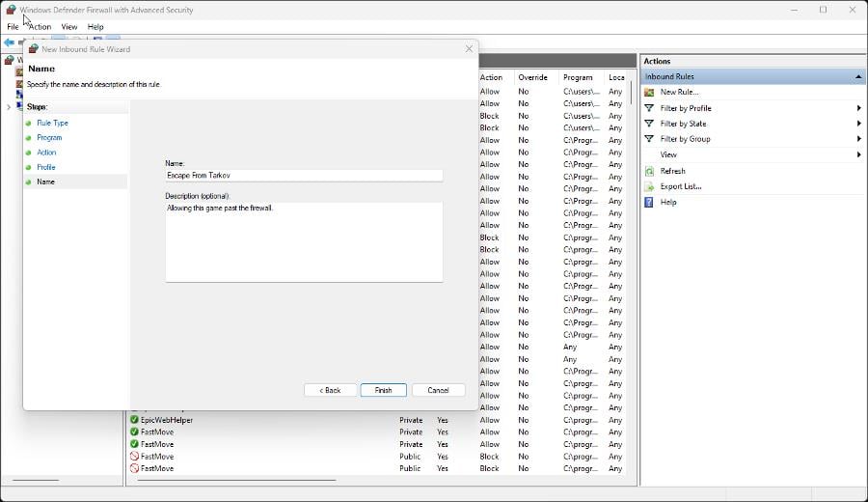Click the Name input field
Screen dimensions: 868x502
tap(304, 175)
